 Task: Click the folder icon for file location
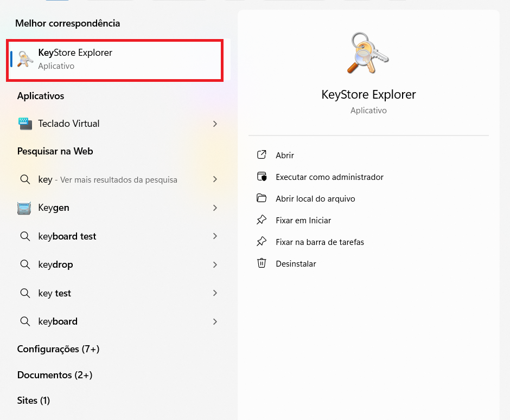pos(262,198)
